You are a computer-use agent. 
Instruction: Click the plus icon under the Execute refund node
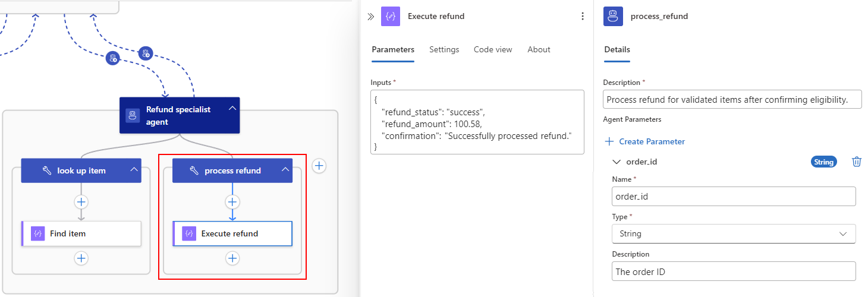232,258
